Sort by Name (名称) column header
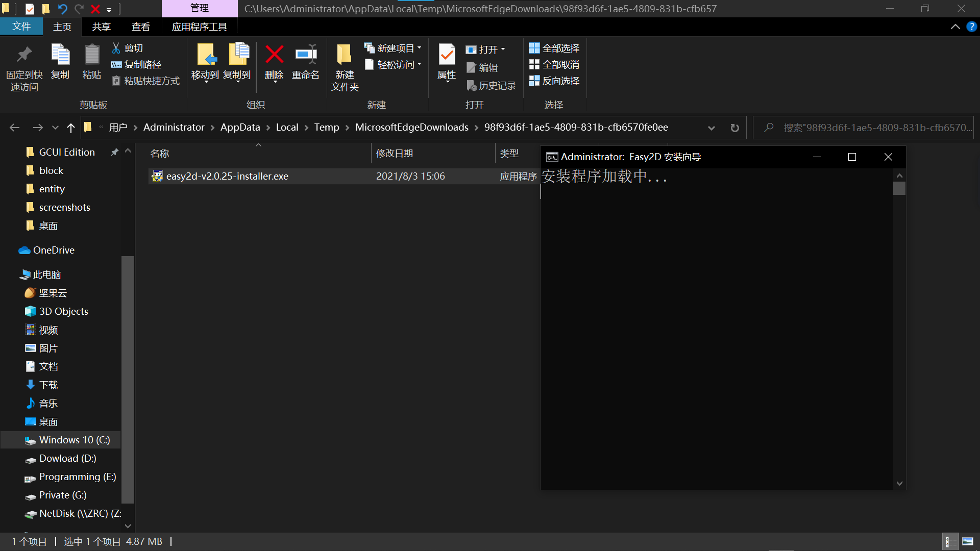The height and width of the screenshot is (551, 980). [258, 153]
